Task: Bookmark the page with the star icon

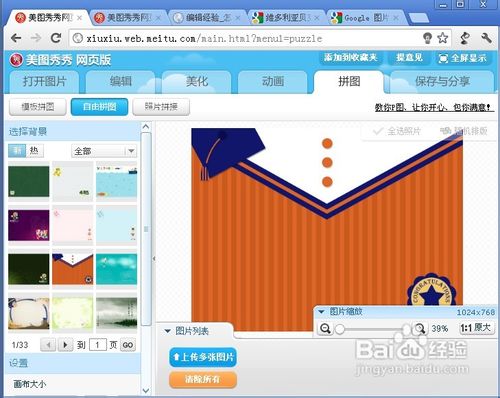Action: click(x=442, y=38)
